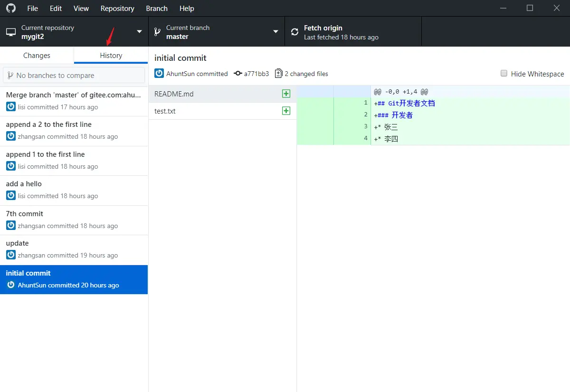Viewport: 570px width, 392px height.
Task: Select the '7th commit' entry
Action: (x=74, y=220)
